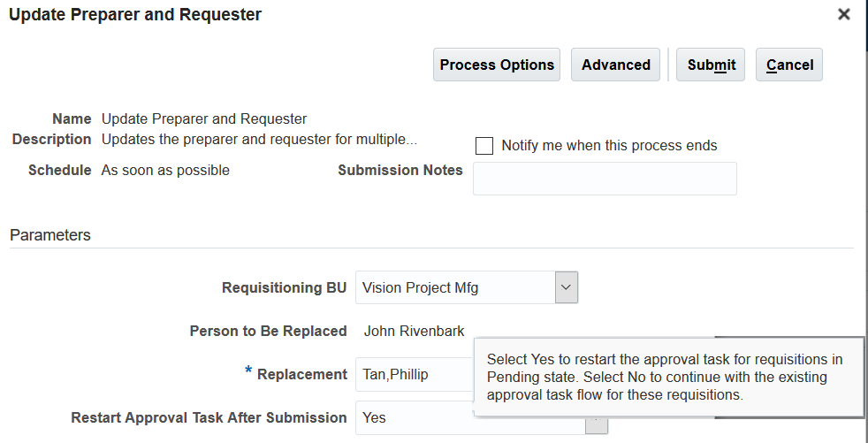868x443 pixels.
Task: Click the truncated Description text
Action: [x=259, y=139]
